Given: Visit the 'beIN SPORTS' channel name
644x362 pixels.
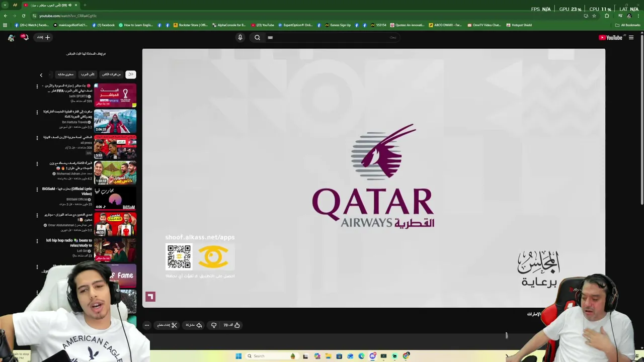Looking at the screenshot, I should tap(78, 96).
